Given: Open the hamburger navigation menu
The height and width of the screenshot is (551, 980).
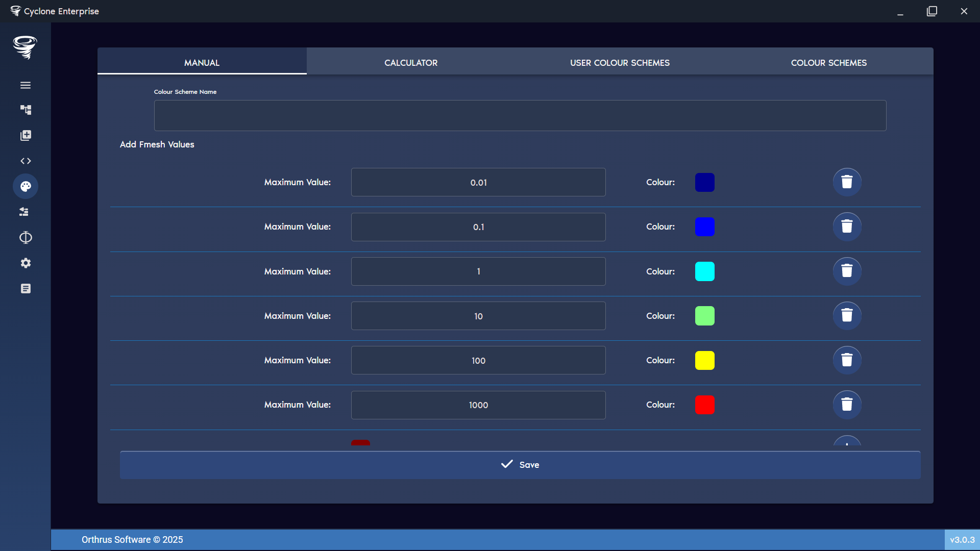Looking at the screenshot, I should coord(26,85).
